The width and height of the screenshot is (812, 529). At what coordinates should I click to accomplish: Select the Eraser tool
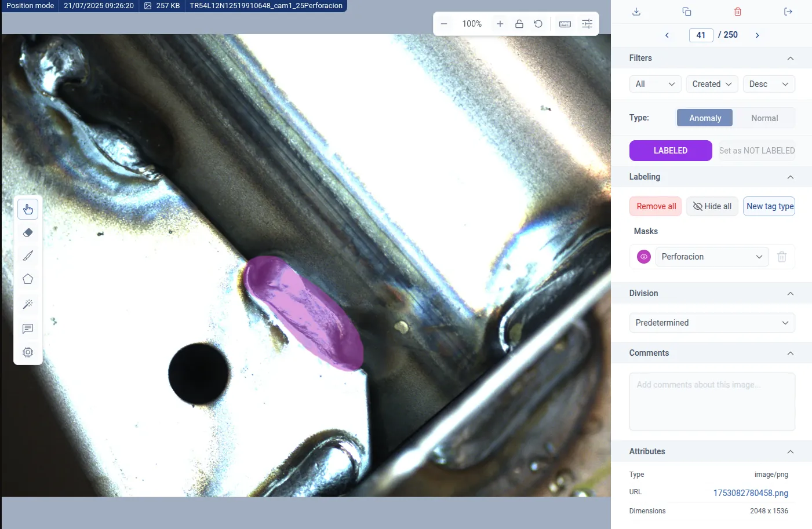(28, 232)
